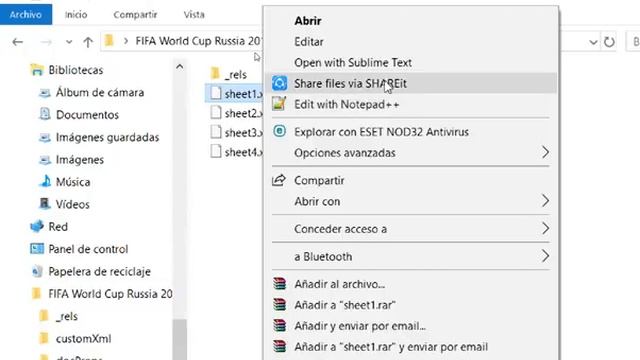
Task: Click breadcrumb chevron before FIFA World Cup
Action: [126, 41]
